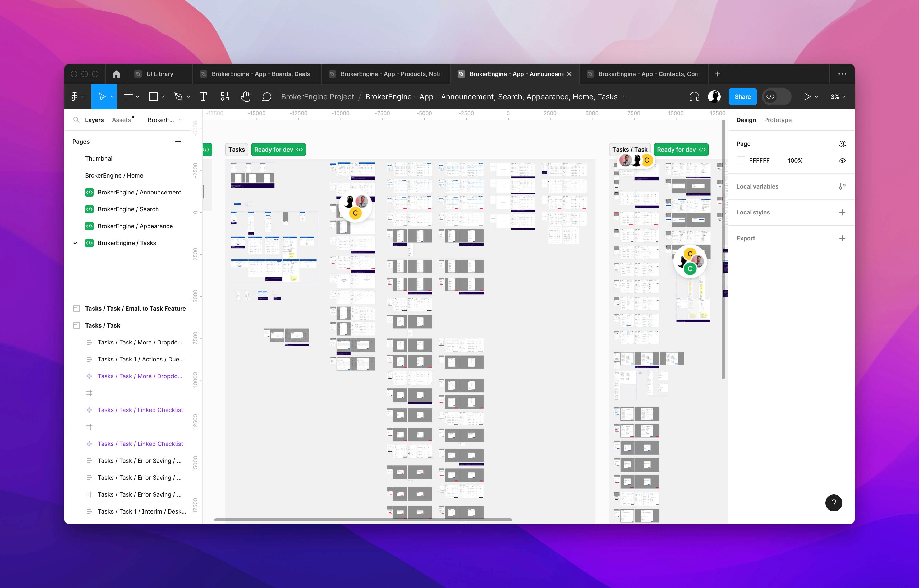
Task: Open the 3% zoom dropdown
Action: [x=838, y=97]
